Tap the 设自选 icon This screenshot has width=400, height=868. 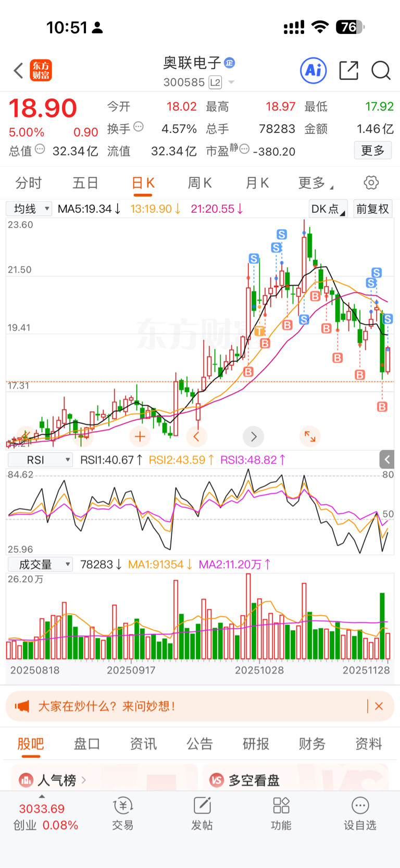tap(360, 806)
